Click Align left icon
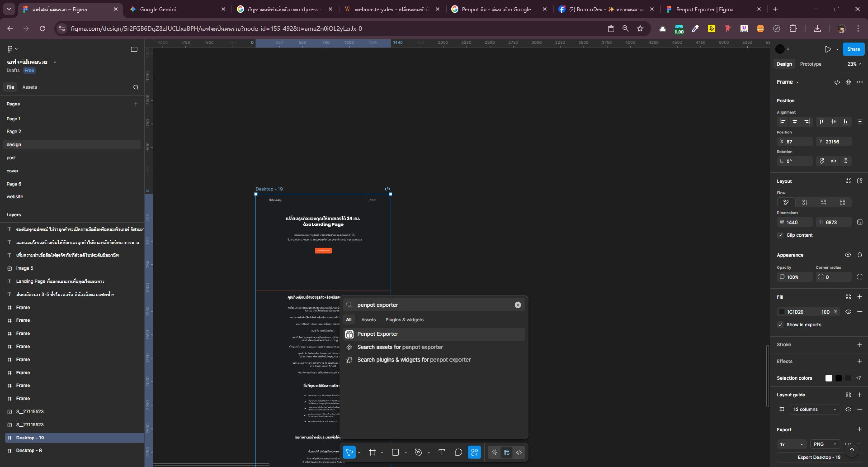 783,122
